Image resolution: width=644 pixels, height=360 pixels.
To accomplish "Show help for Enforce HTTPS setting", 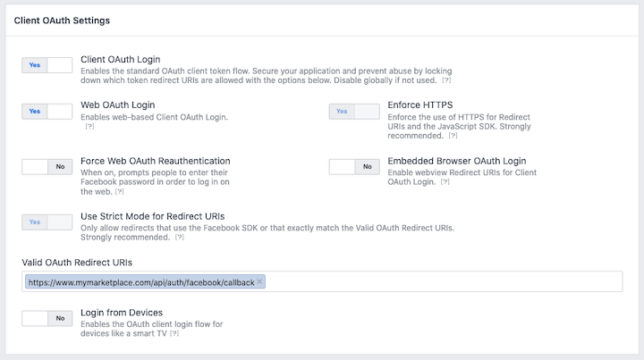I will click(453, 136).
